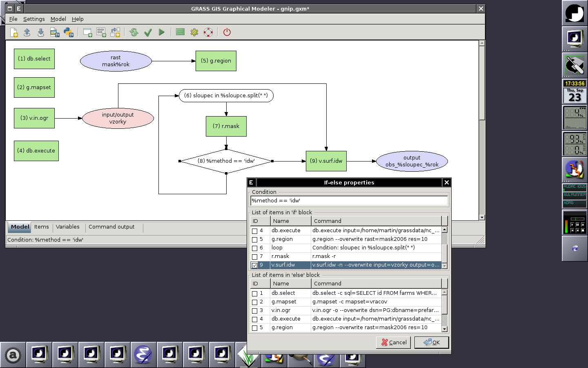Screen dimensions: 588x368
Task: Click the add relation toolbar icon
Action: 115,32
